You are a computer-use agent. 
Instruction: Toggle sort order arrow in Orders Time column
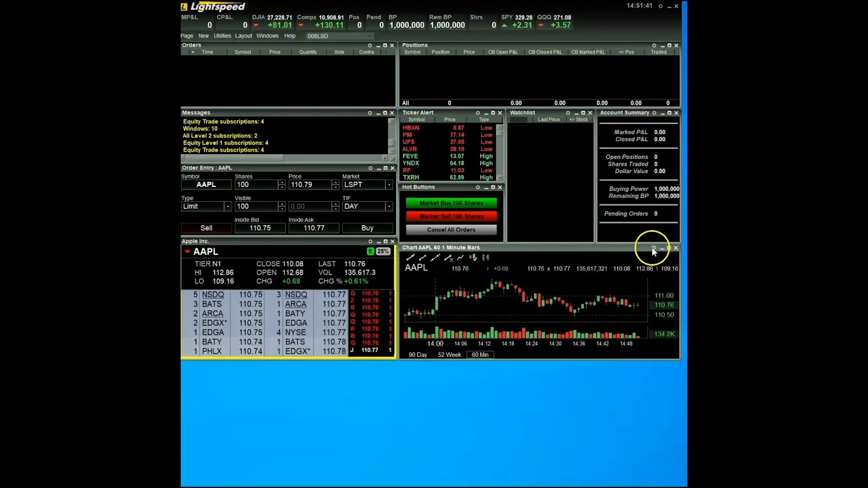tap(193, 52)
